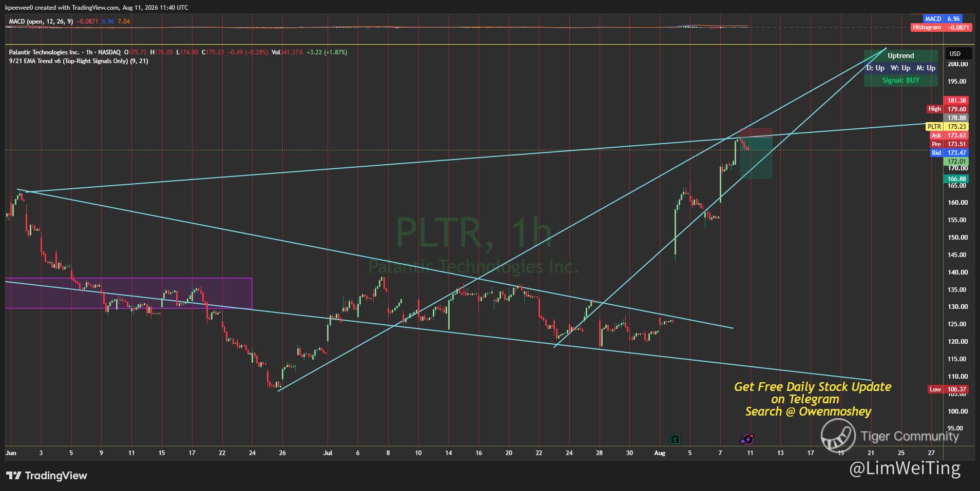Click the Signal: BUY cell
Screen dimensions: 980x491
tap(900, 80)
